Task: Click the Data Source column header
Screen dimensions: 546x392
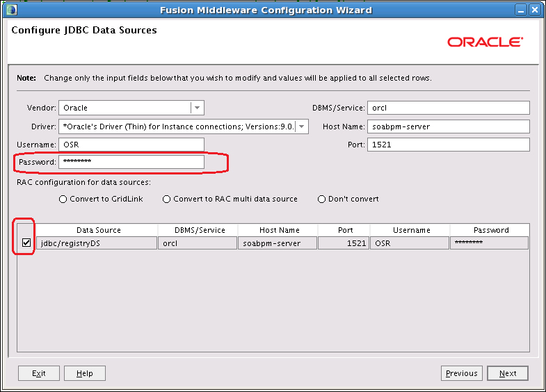Action: (x=97, y=230)
